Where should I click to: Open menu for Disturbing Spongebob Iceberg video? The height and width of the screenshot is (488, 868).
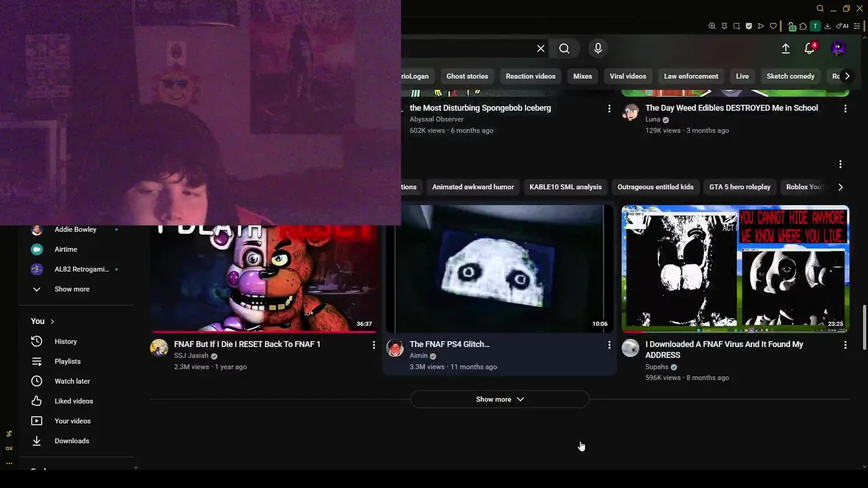(609, 108)
